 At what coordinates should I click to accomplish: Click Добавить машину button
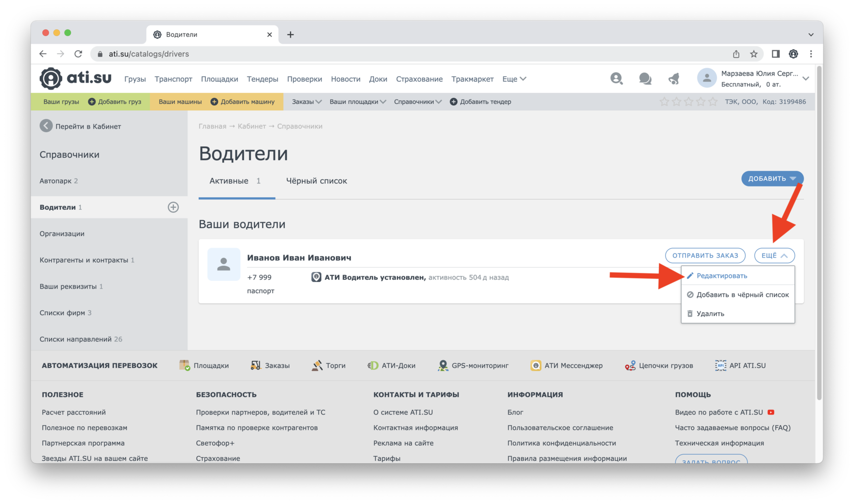tap(242, 102)
